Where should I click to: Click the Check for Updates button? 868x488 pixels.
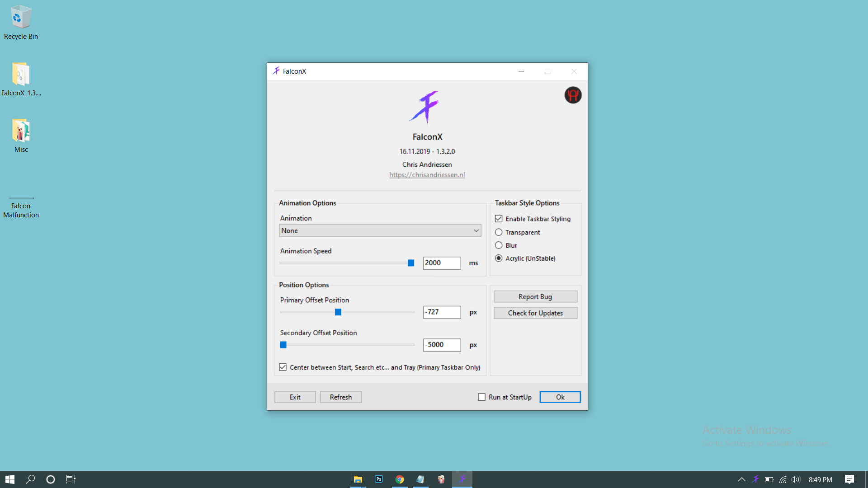point(535,313)
